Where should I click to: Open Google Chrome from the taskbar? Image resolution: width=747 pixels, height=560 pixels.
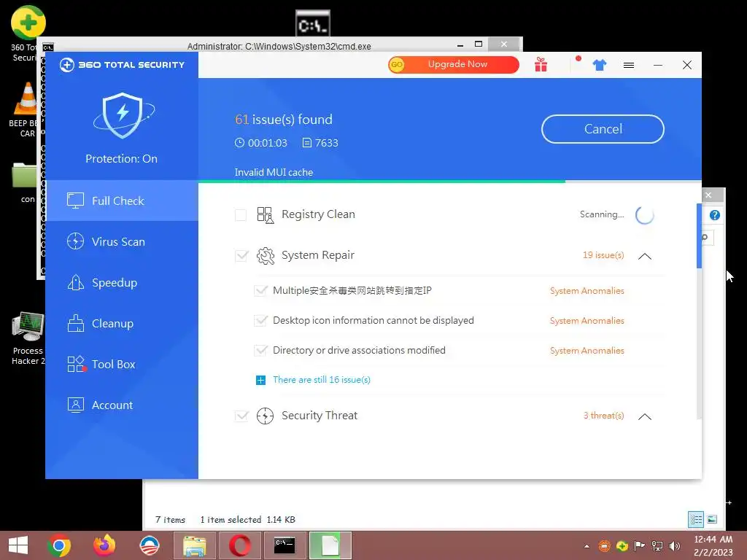pos(59,545)
